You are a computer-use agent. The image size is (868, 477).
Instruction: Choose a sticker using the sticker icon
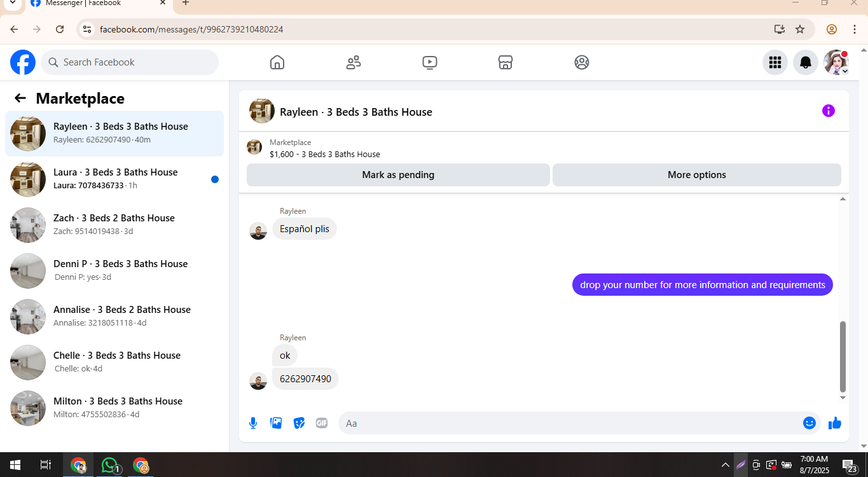(x=299, y=423)
